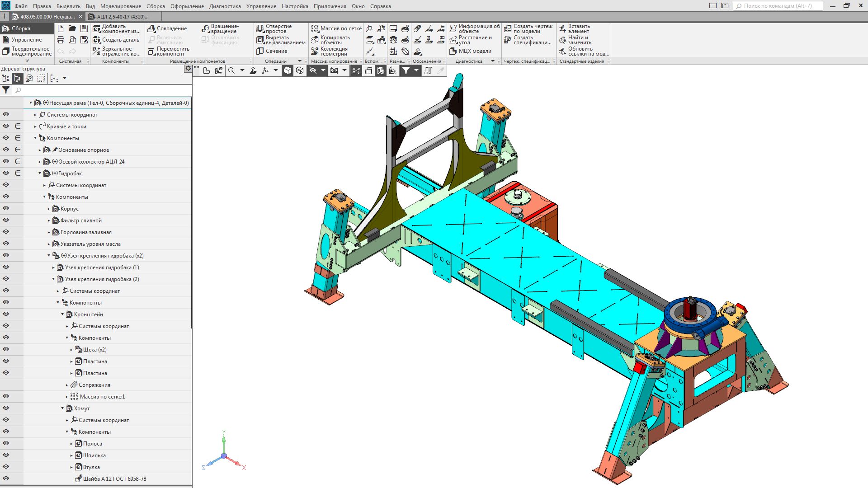Screen dimensions: 868x488
Task: Click the Save document icon
Action: pos(84,28)
